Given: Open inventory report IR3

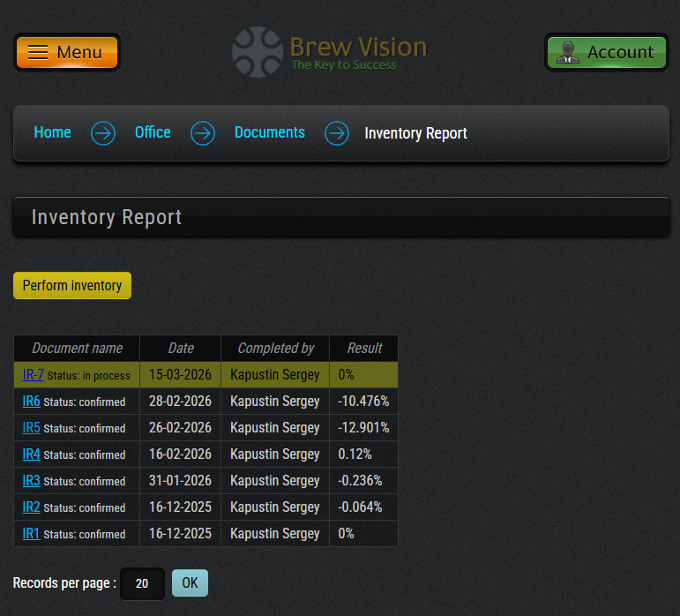Looking at the screenshot, I should 31,481.
